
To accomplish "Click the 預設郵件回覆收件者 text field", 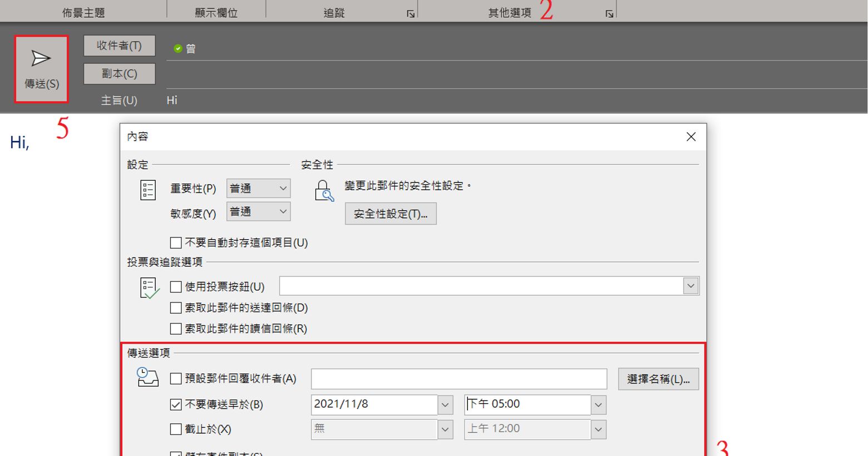I will coord(458,379).
